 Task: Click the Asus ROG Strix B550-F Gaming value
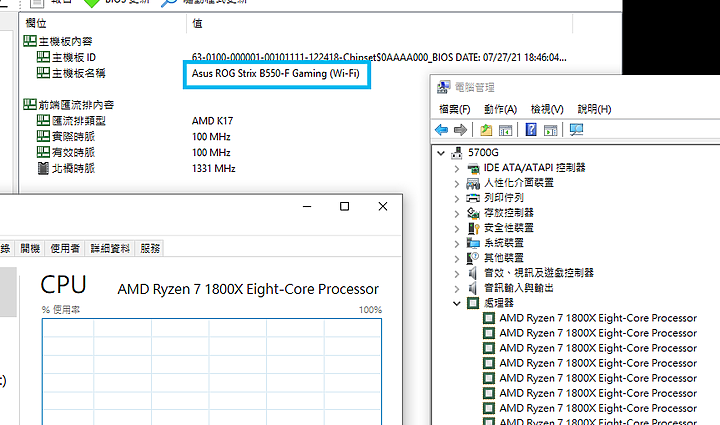[276, 73]
